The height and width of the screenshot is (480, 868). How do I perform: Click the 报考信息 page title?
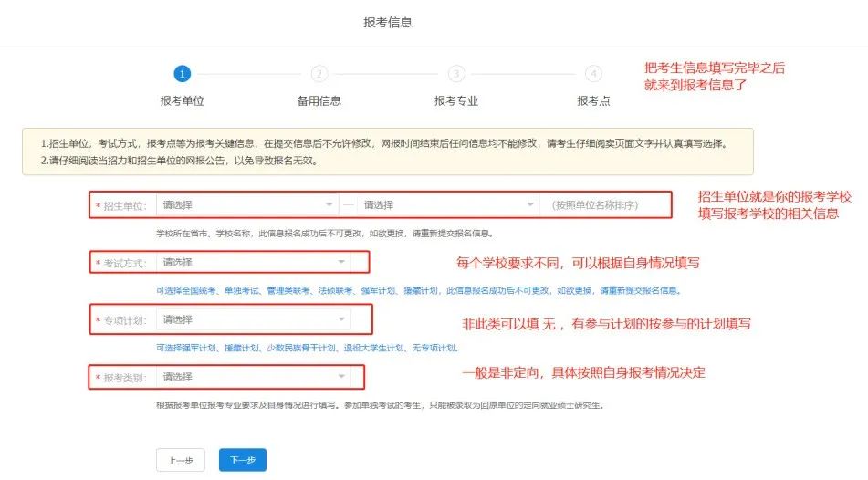(x=388, y=22)
